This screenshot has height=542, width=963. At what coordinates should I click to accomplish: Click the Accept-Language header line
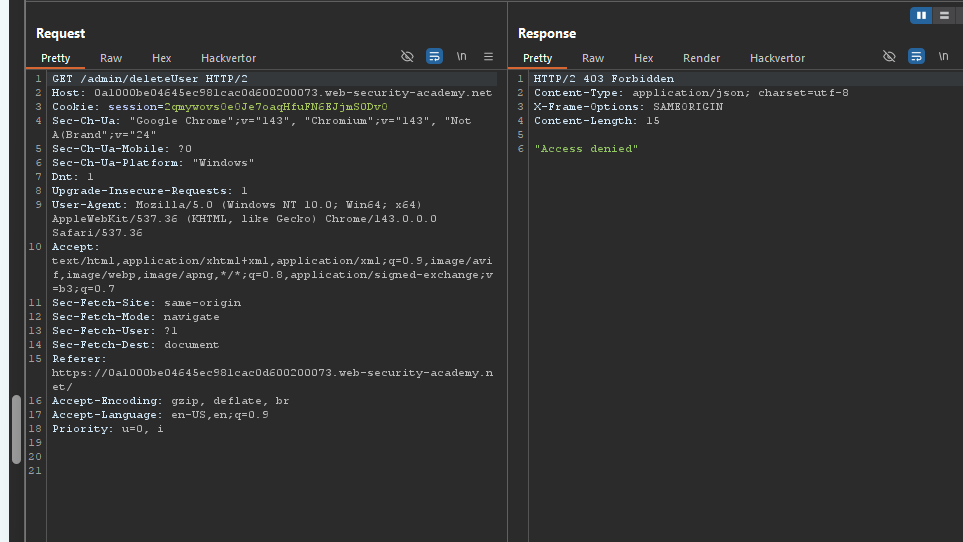(x=160, y=415)
